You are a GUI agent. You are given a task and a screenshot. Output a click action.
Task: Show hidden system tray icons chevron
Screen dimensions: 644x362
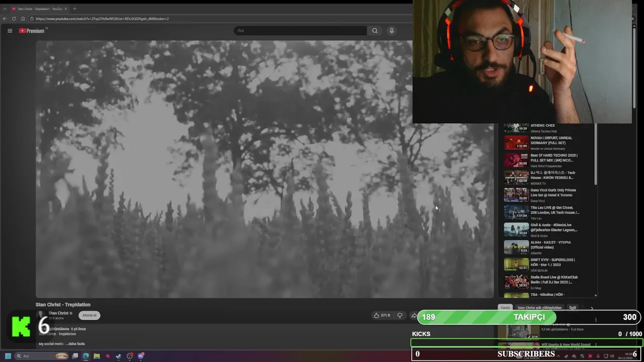click(x=558, y=356)
